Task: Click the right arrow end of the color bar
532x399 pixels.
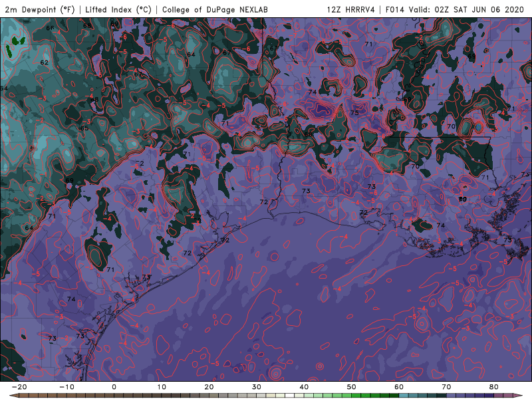Action: click(x=518, y=396)
